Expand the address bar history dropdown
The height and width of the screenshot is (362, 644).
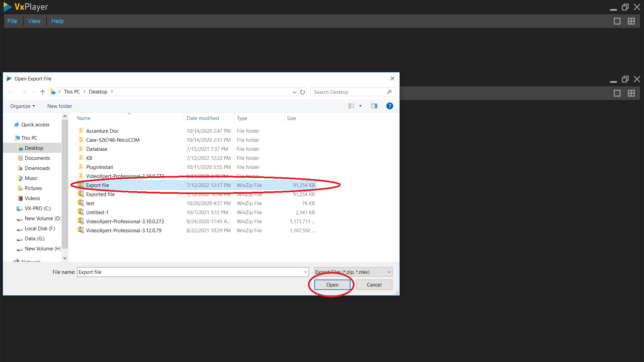coord(294,92)
